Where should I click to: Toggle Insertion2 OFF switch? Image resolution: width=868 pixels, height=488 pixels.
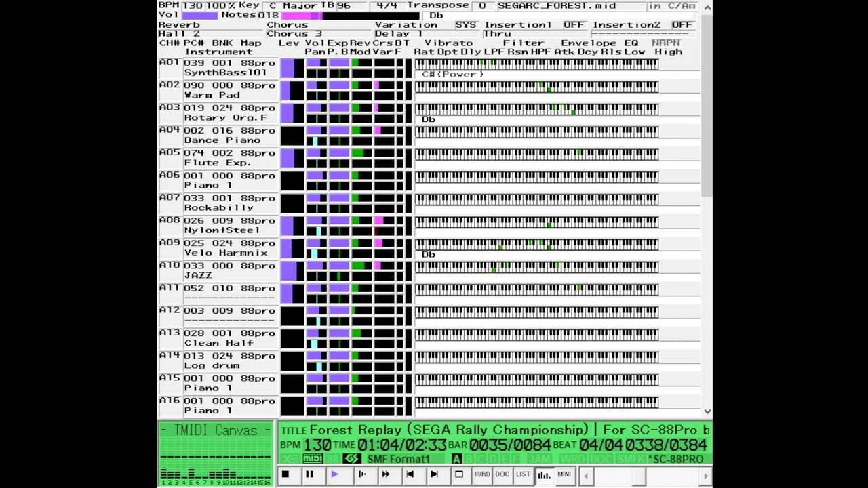[x=682, y=24]
